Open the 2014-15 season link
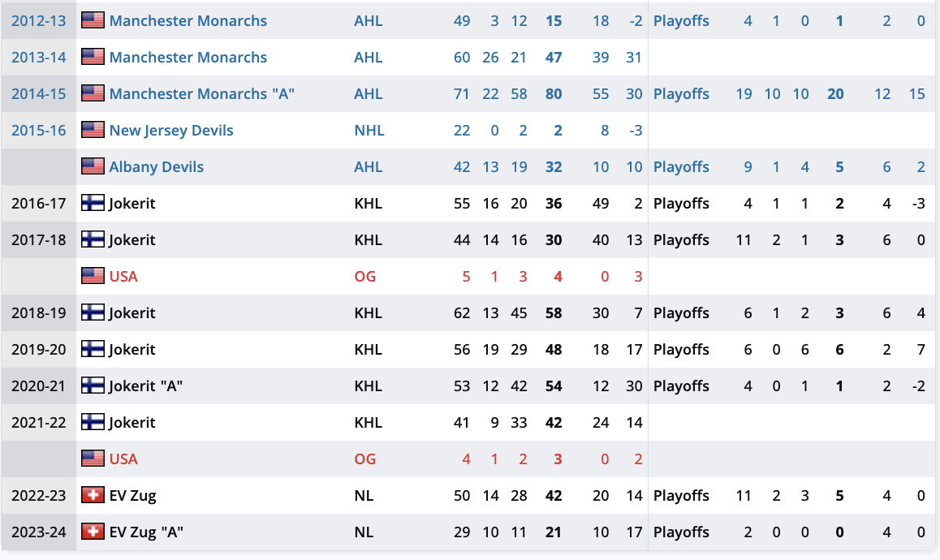 click(38, 94)
